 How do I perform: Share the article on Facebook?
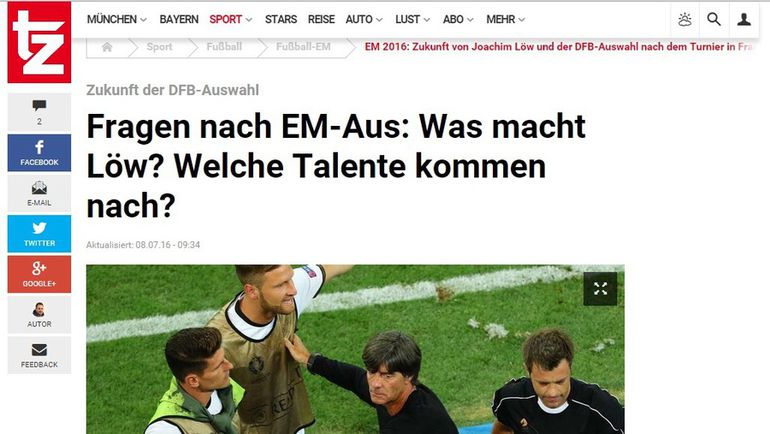(39, 153)
